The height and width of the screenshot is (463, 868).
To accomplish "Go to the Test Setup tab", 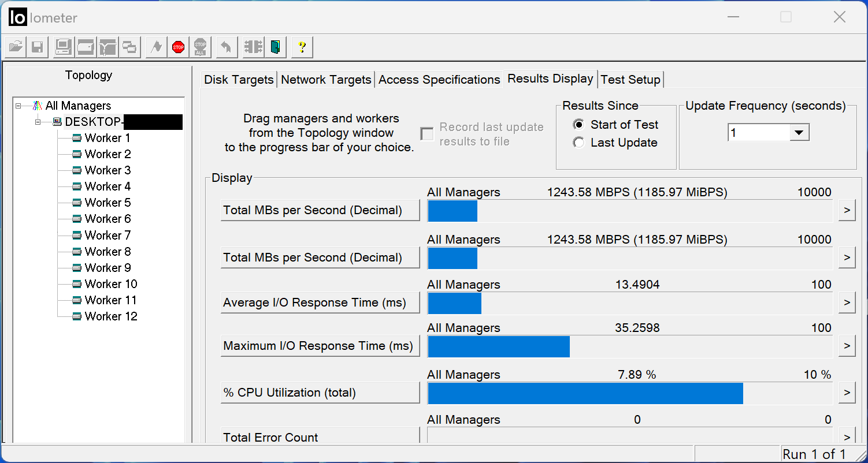I will (x=630, y=80).
